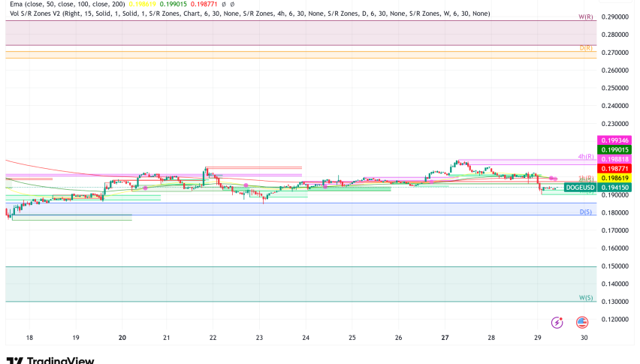The height and width of the screenshot is (364, 640).
Task: Click the W(R) weekly resistance label
Action: pos(587,17)
